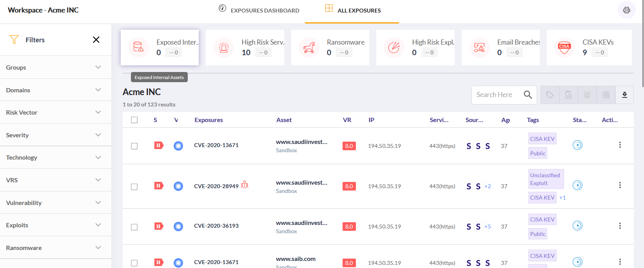Click the play status icon for CVE-2020-36193
Image resolution: width=644 pixels, height=268 pixels.
pyautogui.click(x=577, y=225)
